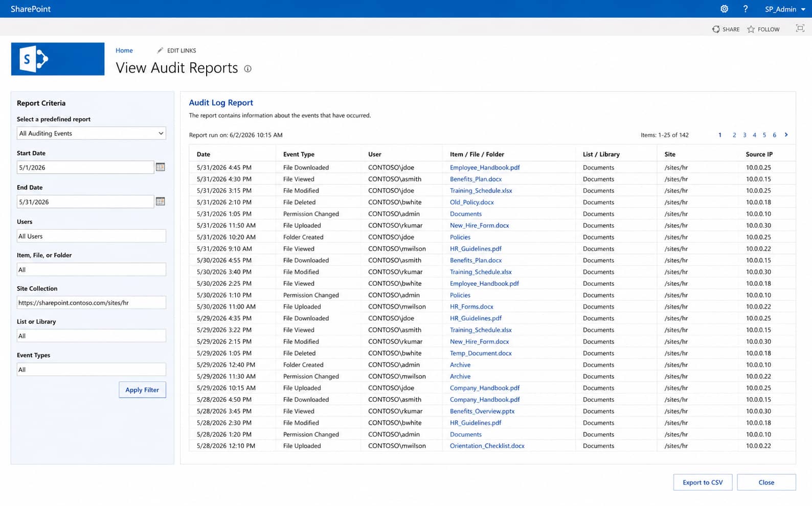Open Employee_Handbook.pdf in 5/31 4:45 PM row
The height and width of the screenshot is (506, 812).
pos(485,168)
